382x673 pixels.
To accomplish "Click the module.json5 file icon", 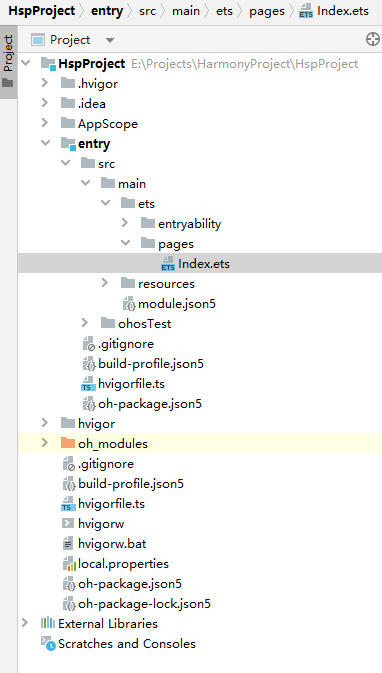I will (129, 304).
